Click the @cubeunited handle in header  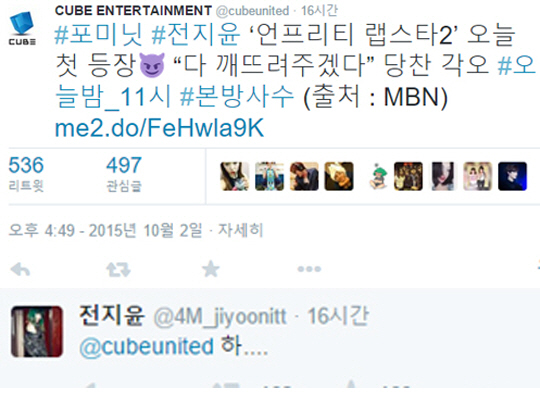[252, 11]
